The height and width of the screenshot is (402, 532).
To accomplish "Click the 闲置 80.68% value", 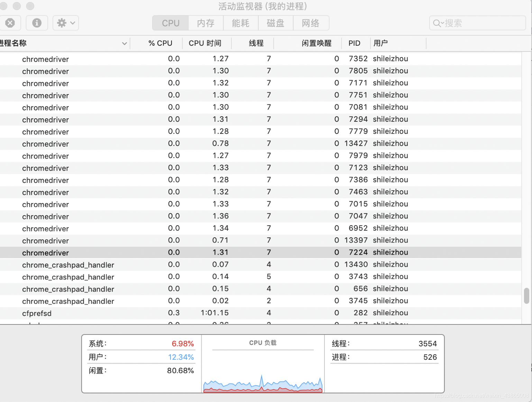I will coord(180,371).
